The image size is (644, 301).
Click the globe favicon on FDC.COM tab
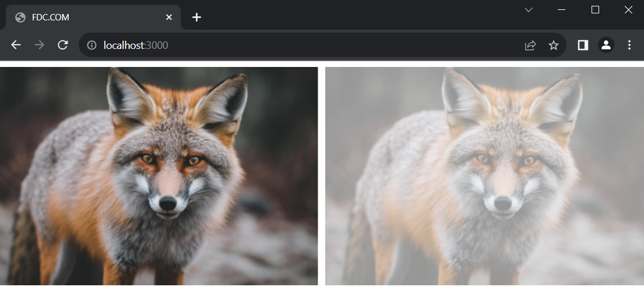20,17
